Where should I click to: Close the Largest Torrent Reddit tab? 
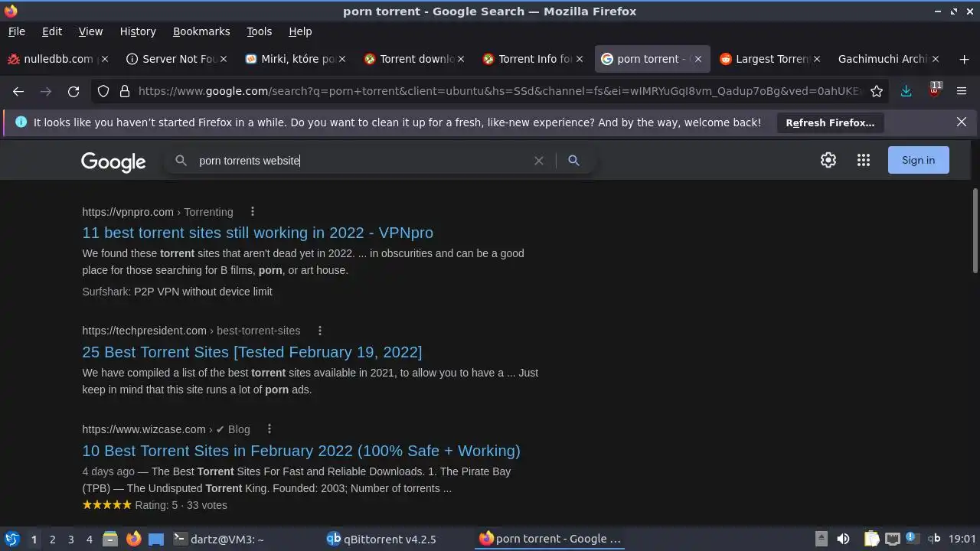(817, 59)
